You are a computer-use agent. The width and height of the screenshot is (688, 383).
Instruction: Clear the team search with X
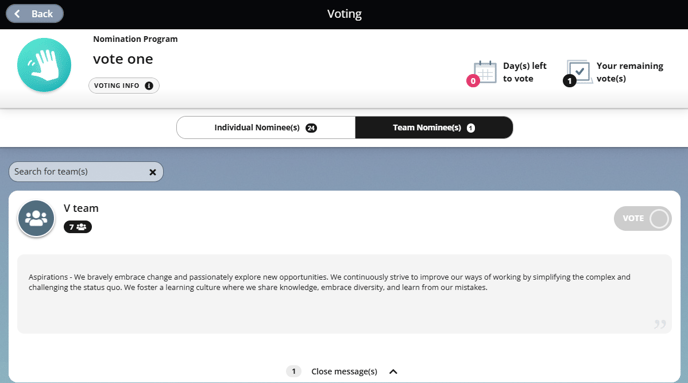153,172
